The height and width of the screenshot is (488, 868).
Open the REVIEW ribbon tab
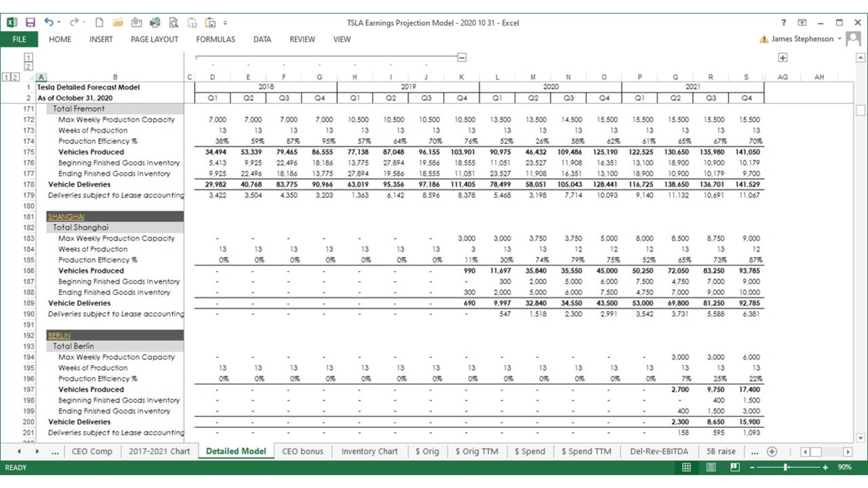(x=302, y=39)
